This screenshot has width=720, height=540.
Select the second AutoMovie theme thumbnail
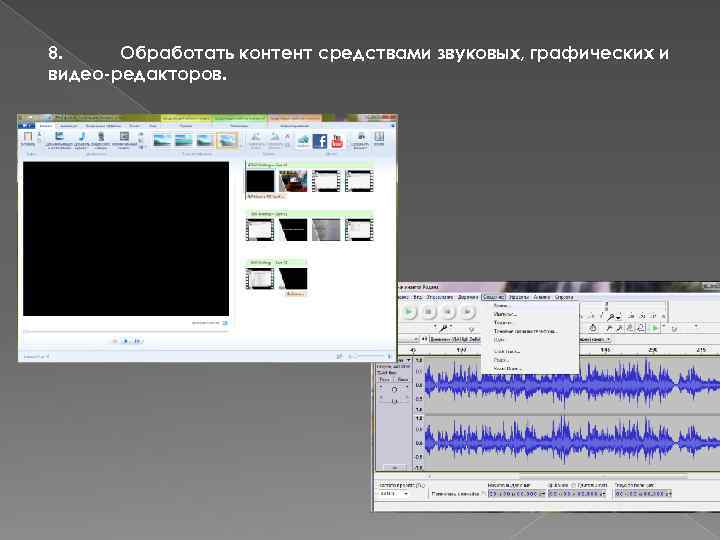(x=184, y=140)
